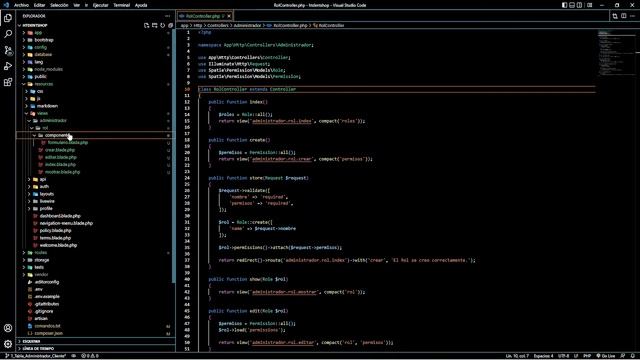Viewport: 640px width, 360px height.
Task: Click Espacios 4 indentation in status bar
Action: [x=543, y=356]
